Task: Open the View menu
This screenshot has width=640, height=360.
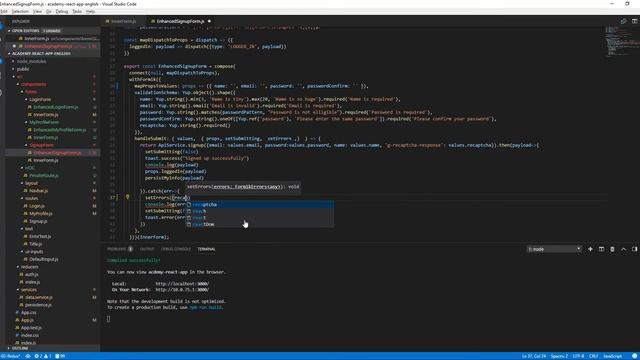Action: point(37,11)
